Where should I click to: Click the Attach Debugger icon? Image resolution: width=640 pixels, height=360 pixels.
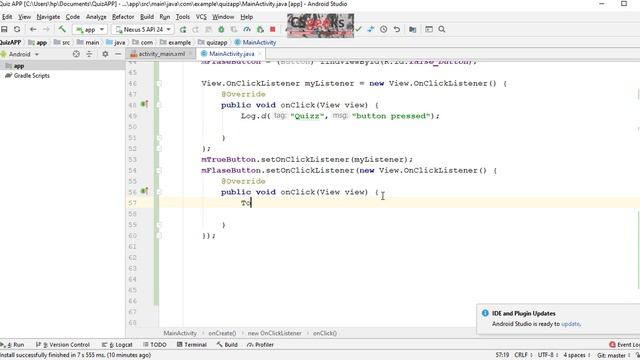point(260,29)
